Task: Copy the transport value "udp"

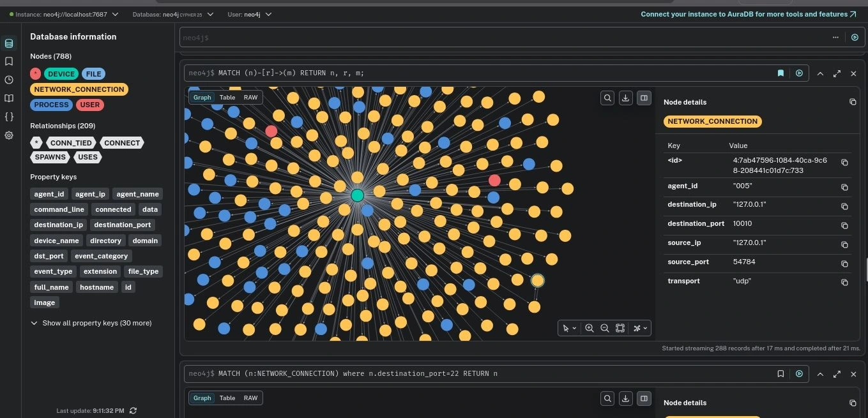Action: [844, 282]
